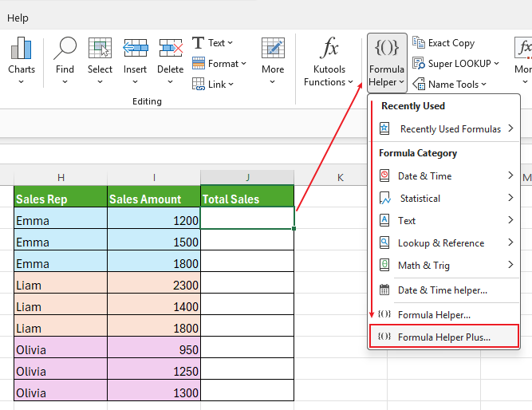Click the Insert cells icon
The image size is (532, 410).
click(x=135, y=48)
